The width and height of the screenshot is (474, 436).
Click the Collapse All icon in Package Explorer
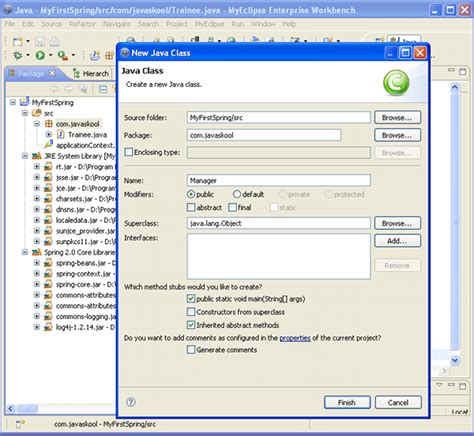pyautogui.click(x=103, y=89)
